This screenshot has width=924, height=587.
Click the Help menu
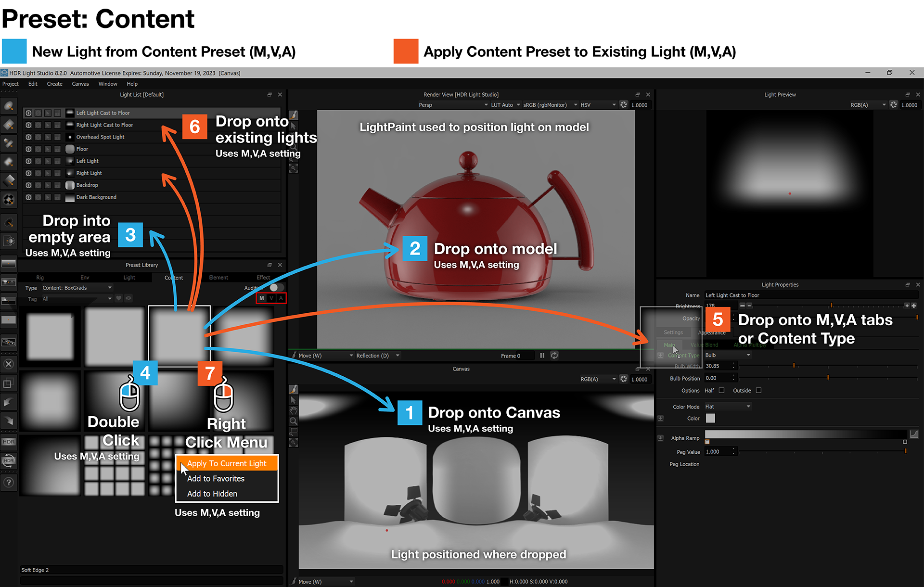click(132, 84)
